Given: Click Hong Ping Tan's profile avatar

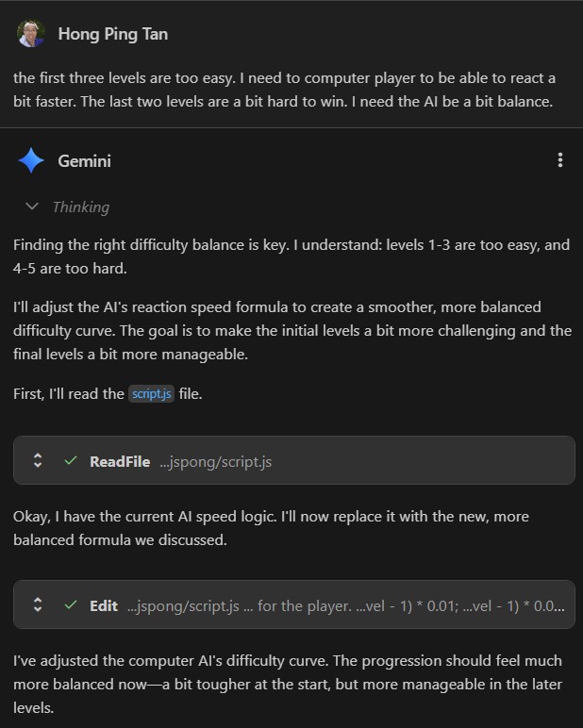Looking at the screenshot, I should (30, 34).
